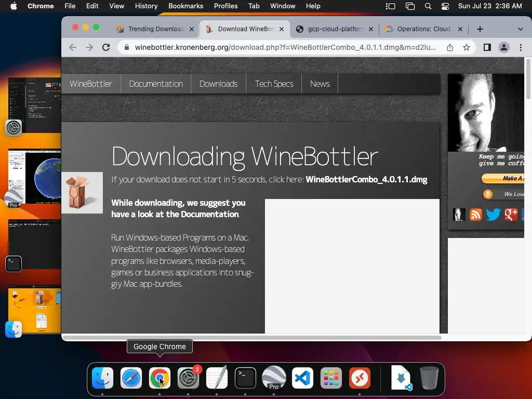Go back to the previous page
Screen dimensions: 532x399
click(73, 47)
